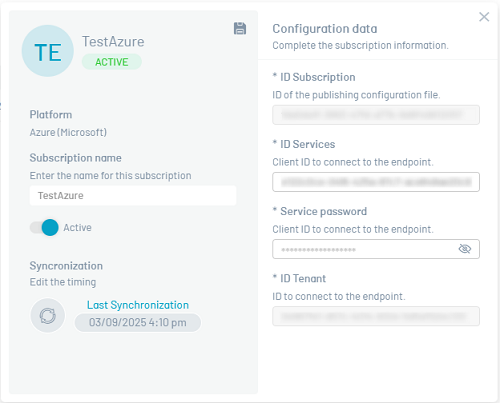Click the 03/09/2025 4:10 pm date badge
The height and width of the screenshot is (403, 500).
(138, 323)
